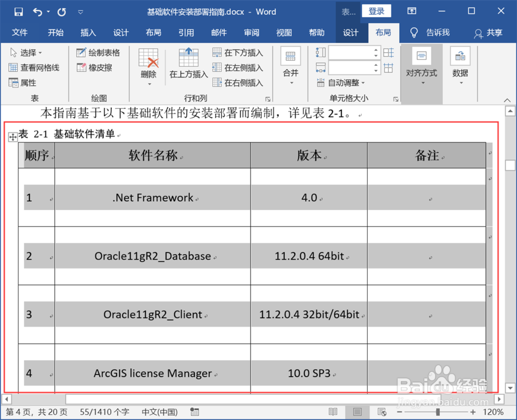Click the Oracle11gR2_Database cell

click(x=153, y=256)
